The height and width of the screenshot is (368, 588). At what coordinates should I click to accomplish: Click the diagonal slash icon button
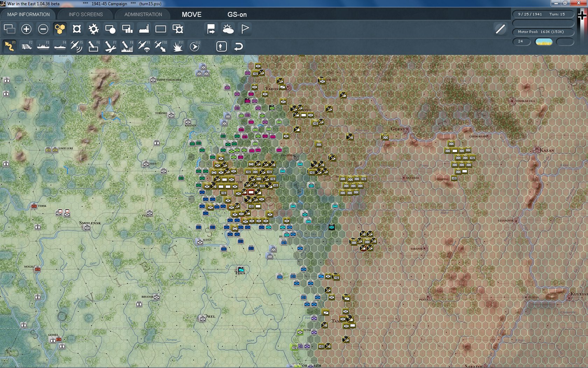point(500,29)
